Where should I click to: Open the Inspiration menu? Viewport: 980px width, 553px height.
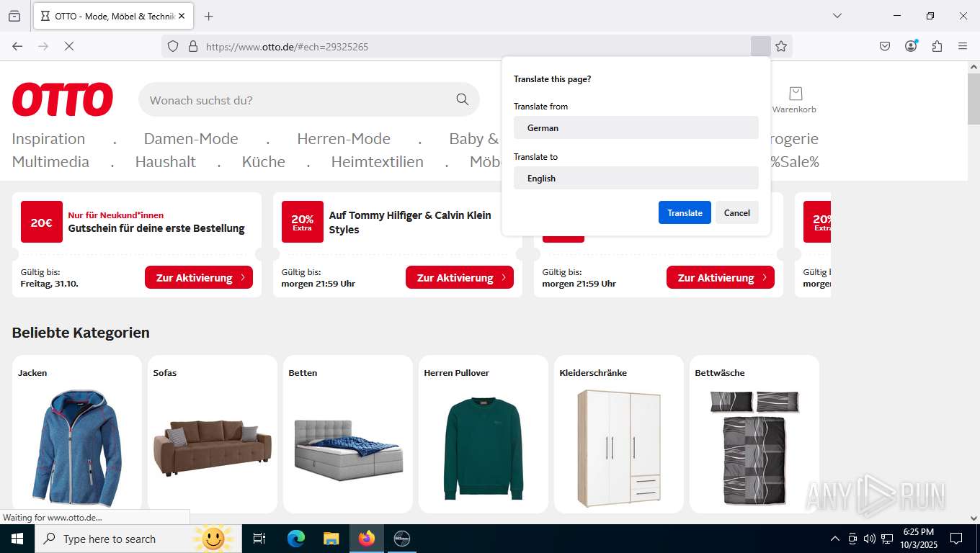pyautogui.click(x=48, y=138)
